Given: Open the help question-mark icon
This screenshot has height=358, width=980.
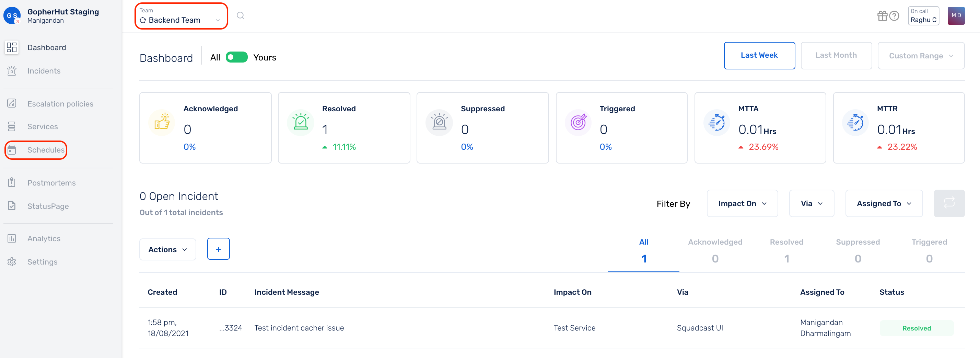Looking at the screenshot, I should (x=894, y=15).
